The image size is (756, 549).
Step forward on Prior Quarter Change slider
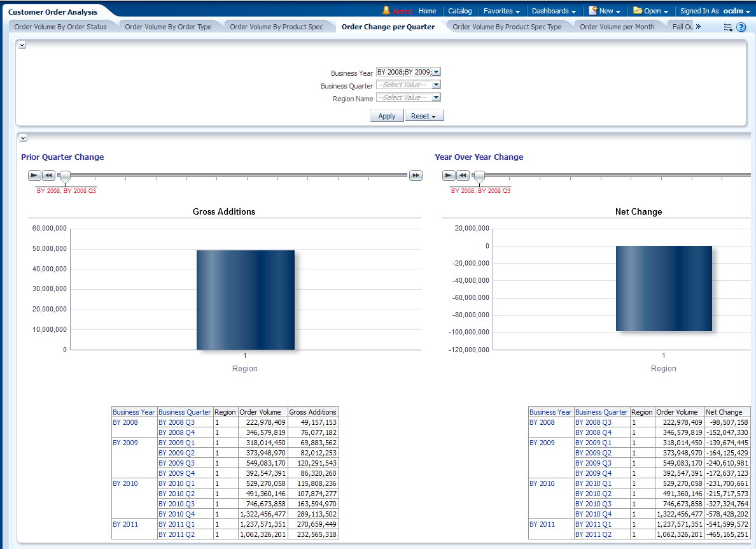point(416,175)
